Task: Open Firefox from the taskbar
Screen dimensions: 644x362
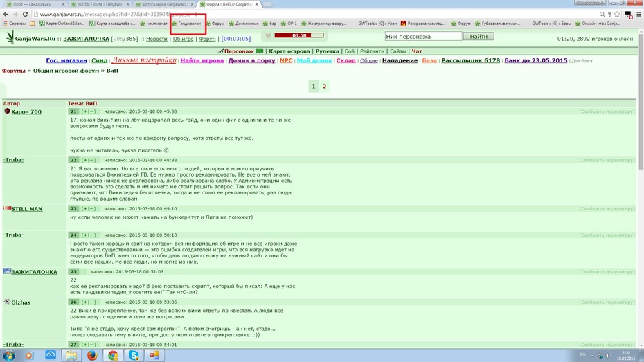Action: (x=92, y=356)
